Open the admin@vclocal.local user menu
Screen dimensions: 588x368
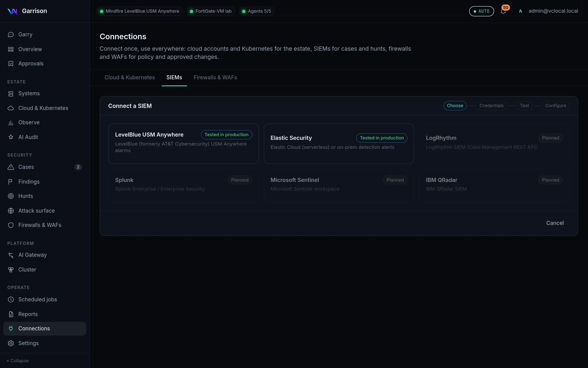[x=548, y=11]
